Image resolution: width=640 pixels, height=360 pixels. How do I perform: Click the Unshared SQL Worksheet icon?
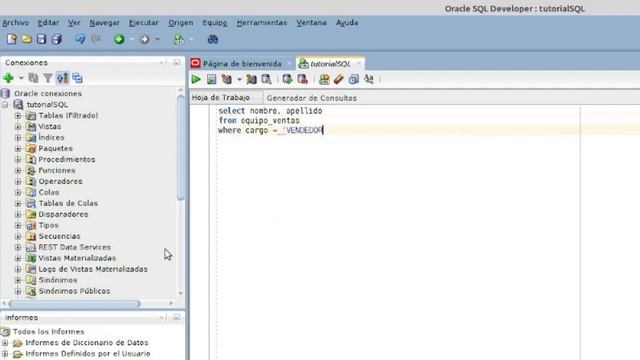324,79
